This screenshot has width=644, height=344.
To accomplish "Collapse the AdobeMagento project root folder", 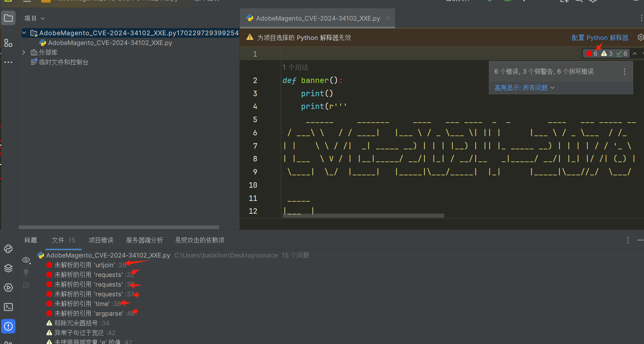I will 24,33.
